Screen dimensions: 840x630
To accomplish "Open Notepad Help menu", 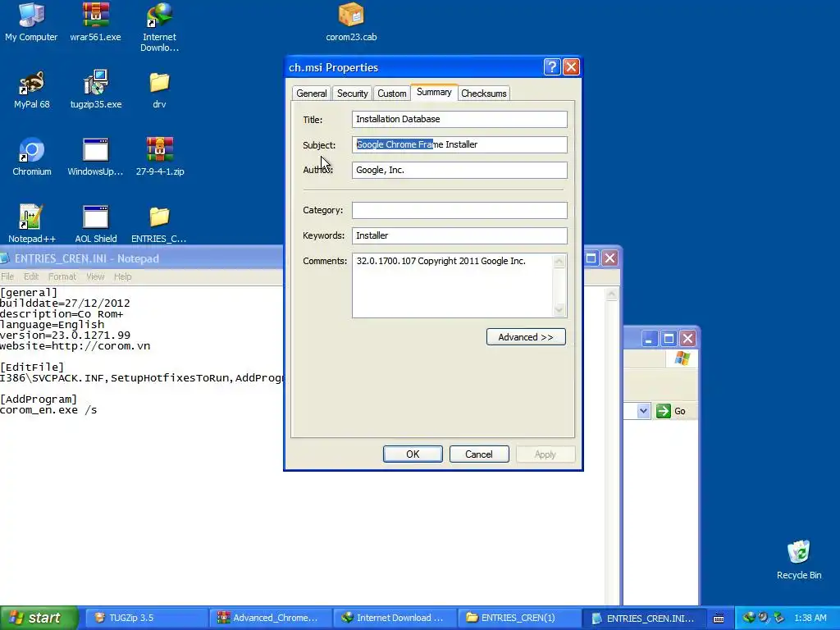I will (x=123, y=276).
